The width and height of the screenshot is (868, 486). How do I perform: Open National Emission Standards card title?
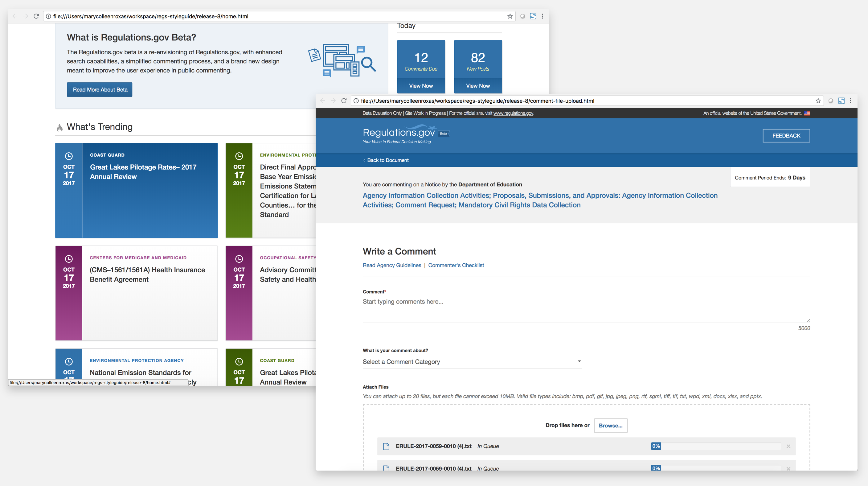[141, 373]
